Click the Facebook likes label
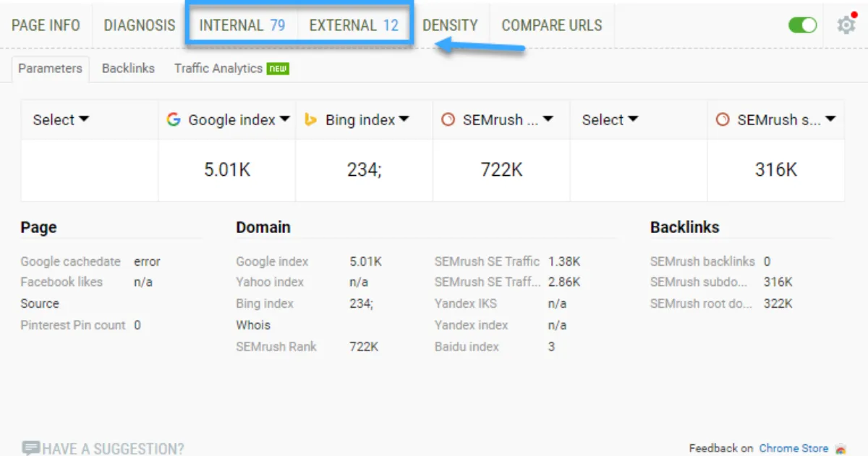868x456 pixels. click(61, 282)
